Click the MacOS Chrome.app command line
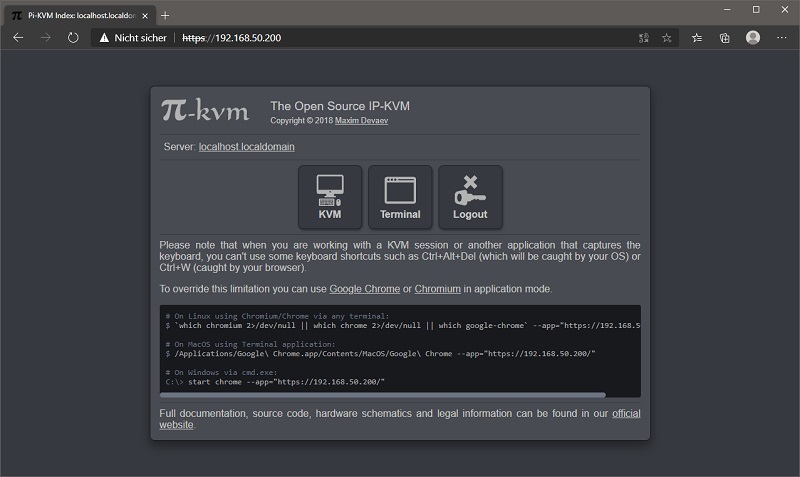Viewport: 800px width, 477px height. [380, 354]
